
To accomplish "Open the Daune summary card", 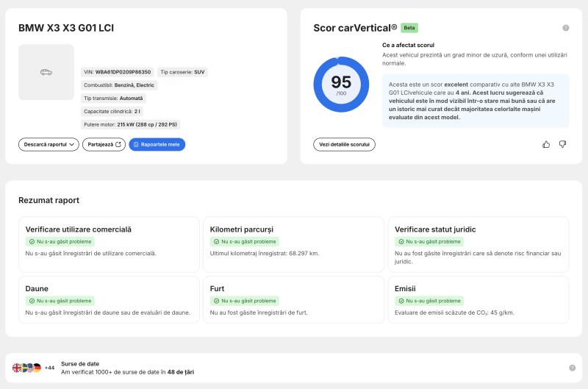I will [109, 300].
